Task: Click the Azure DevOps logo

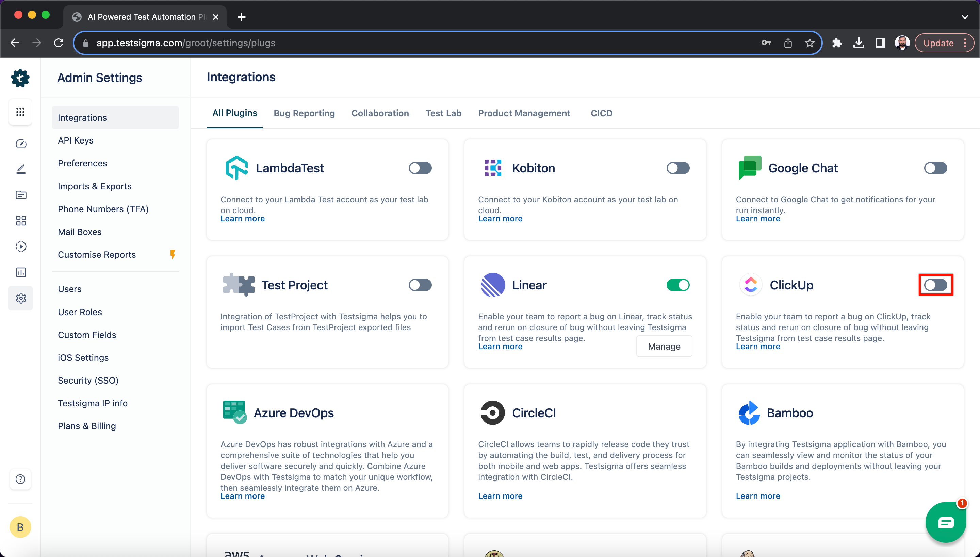Action: (x=235, y=412)
